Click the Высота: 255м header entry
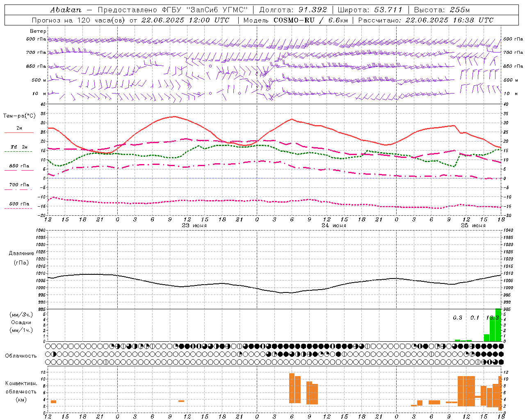525x420 pixels. tap(442, 10)
